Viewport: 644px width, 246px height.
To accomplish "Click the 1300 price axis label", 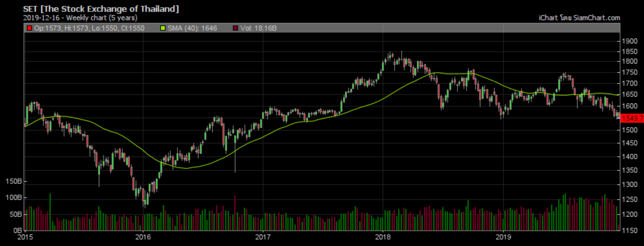I will (x=629, y=184).
